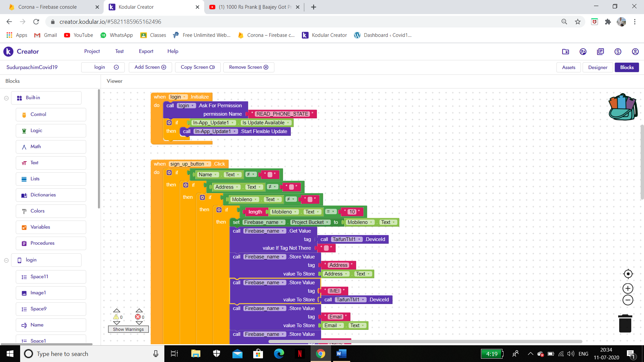This screenshot has height=362, width=644.
Task: Open the theme palette icon
Action: pyautogui.click(x=583, y=52)
